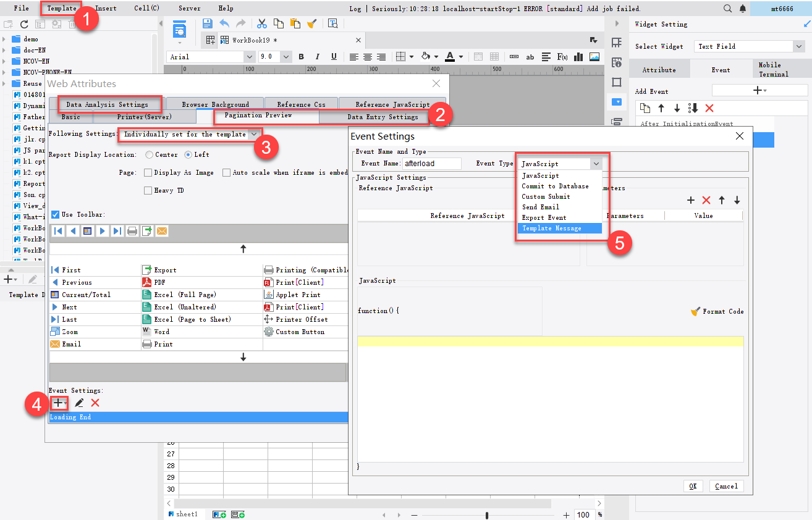Edit event with pencil icon in Web Attributes
The width and height of the screenshot is (812, 520).
79,403
